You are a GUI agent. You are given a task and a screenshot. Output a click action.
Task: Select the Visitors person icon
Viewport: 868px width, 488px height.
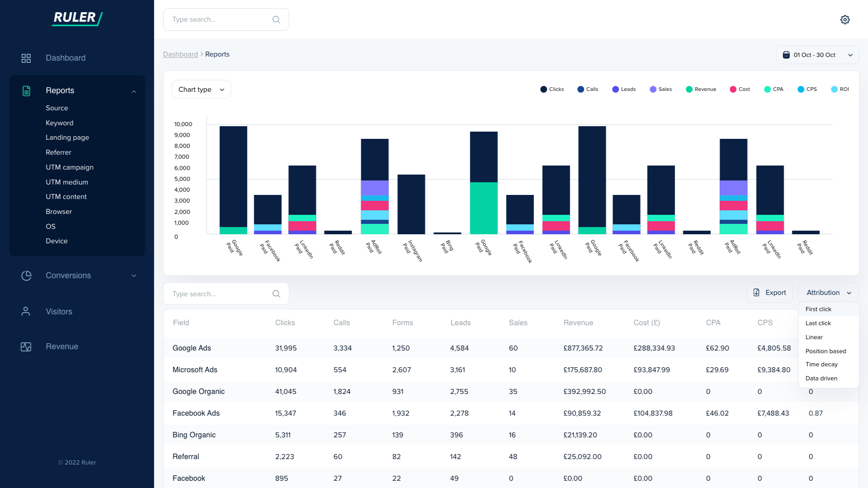[x=26, y=311]
